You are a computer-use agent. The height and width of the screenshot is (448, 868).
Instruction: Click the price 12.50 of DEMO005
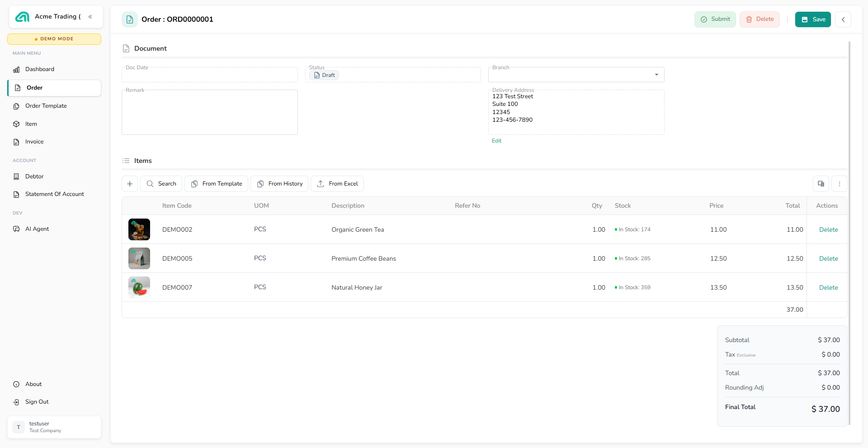718,258
